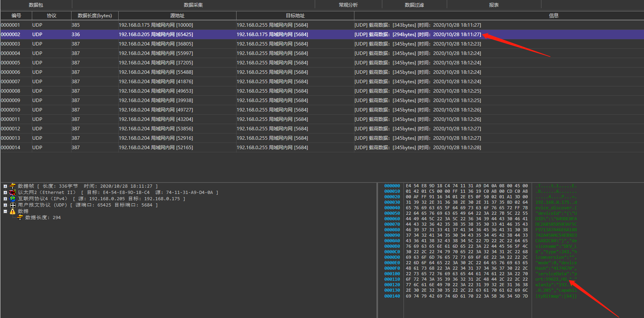Viewport: 644px width, 318px height.
Task: Sort by 数据长度(bytes) column header
Action: [95, 16]
